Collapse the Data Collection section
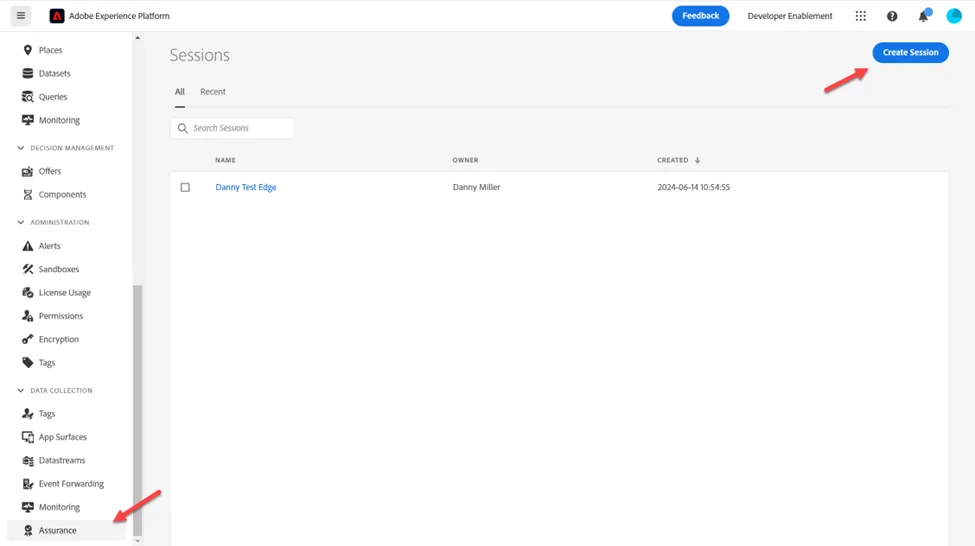Viewport: 975px width, 546px height. pyautogui.click(x=21, y=391)
